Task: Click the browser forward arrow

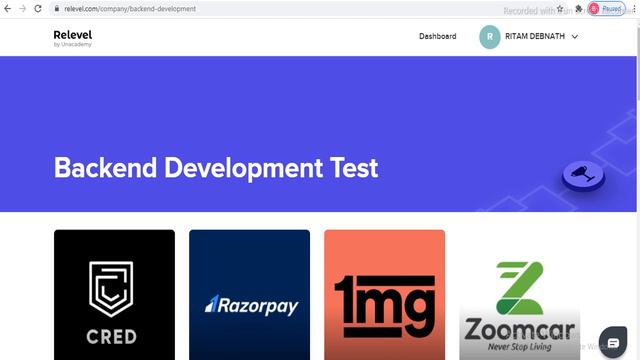Action: click(23, 9)
